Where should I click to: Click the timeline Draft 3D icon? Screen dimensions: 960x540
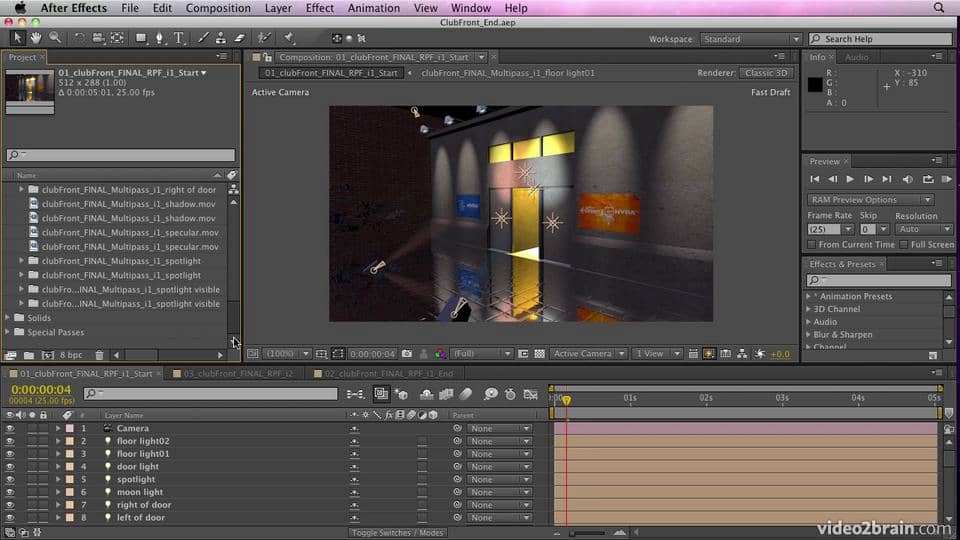point(402,394)
